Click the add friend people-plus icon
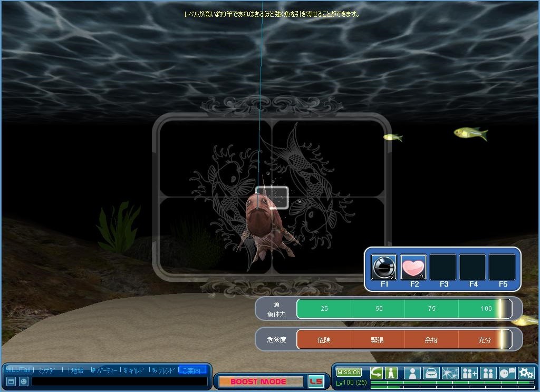This screenshot has width=540, height=392. 469,373
